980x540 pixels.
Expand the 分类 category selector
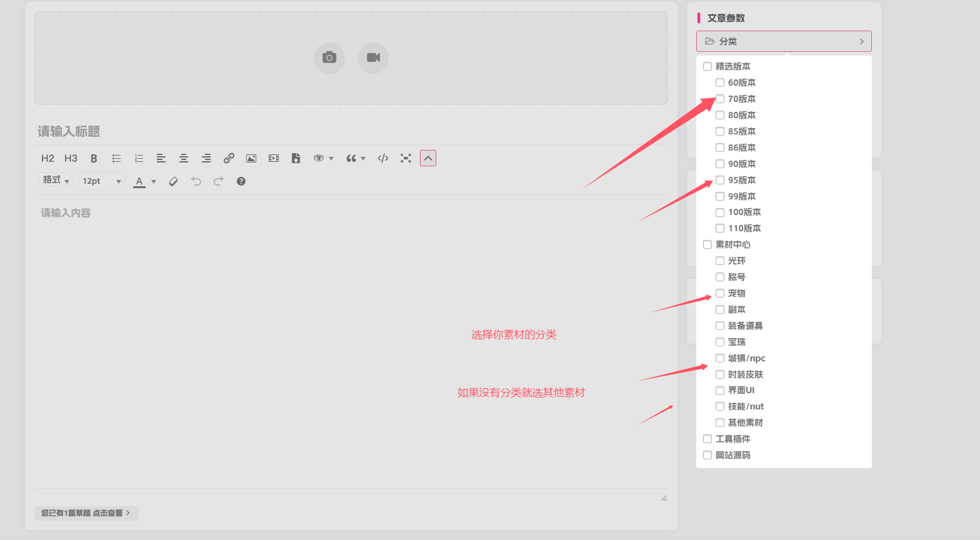(x=784, y=41)
